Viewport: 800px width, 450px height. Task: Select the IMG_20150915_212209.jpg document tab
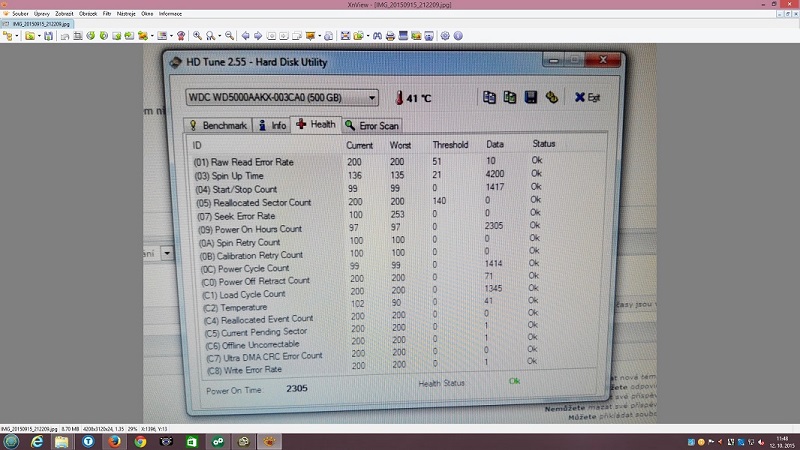click(37, 24)
